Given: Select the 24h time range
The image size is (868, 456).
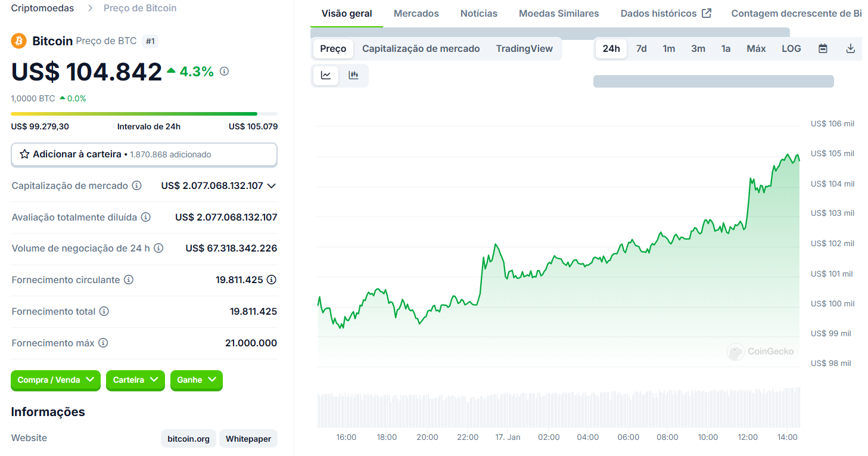Looking at the screenshot, I should pos(611,49).
